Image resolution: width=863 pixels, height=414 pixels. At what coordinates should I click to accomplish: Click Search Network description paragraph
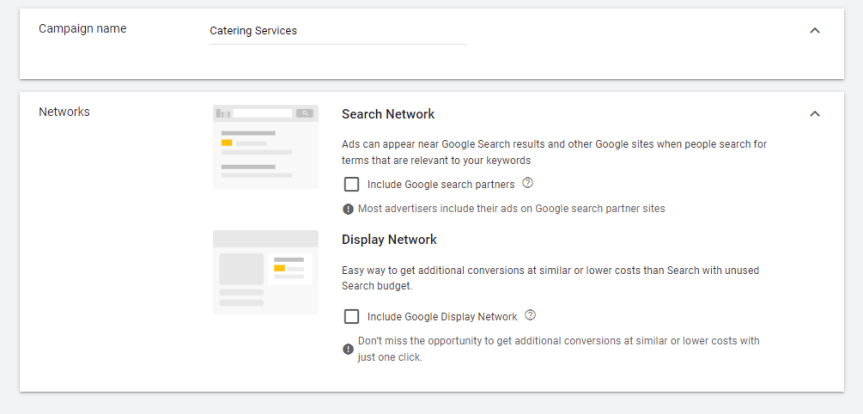554,152
